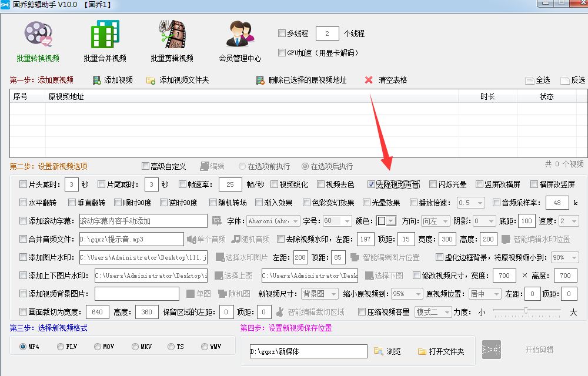
Task: Open 字体 Aharoni dropdown
Action: click(x=273, y=221)
